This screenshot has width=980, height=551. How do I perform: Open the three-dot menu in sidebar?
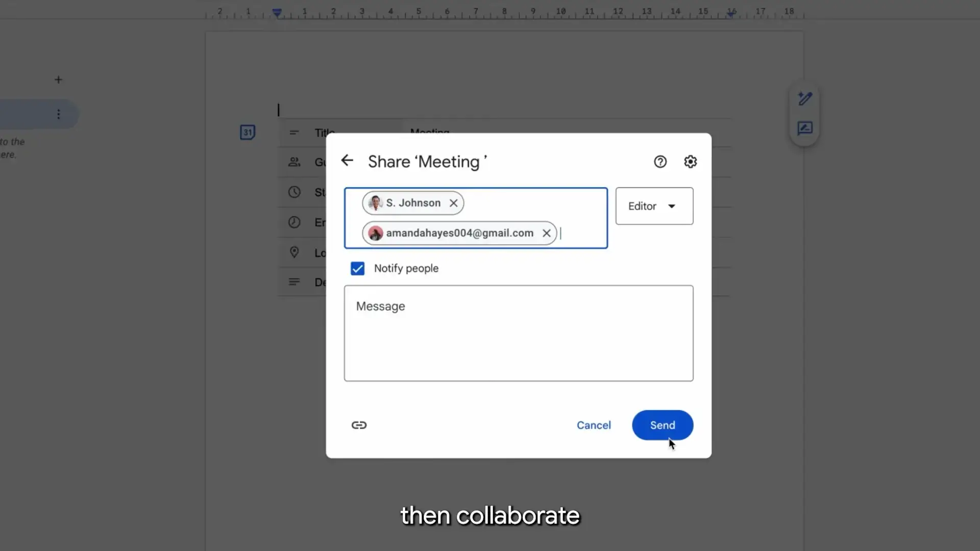click(x=58, y=114)
